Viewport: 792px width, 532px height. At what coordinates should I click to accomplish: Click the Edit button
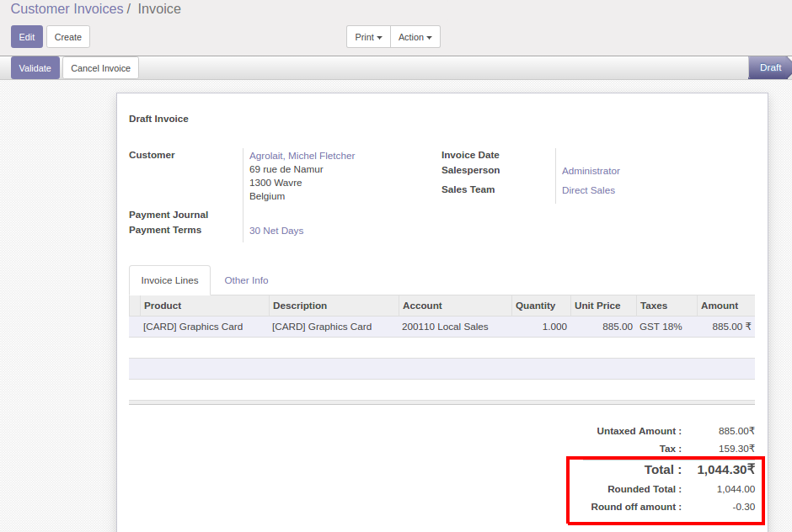click(x=27, y=37)
